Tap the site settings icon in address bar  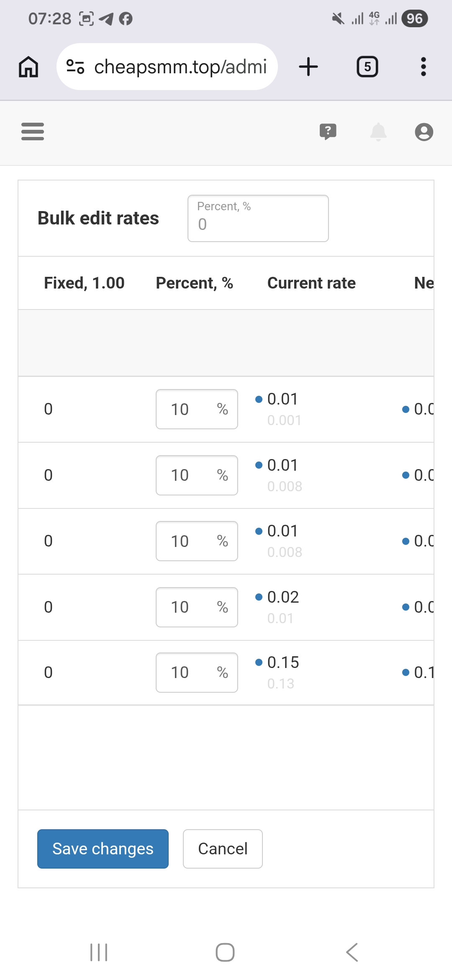click(75, 67)
